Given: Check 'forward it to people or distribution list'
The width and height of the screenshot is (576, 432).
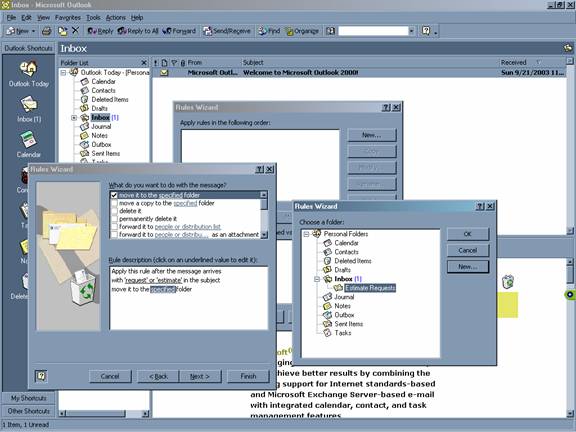Looking at the screenshot, I should (x=114, y=227).
